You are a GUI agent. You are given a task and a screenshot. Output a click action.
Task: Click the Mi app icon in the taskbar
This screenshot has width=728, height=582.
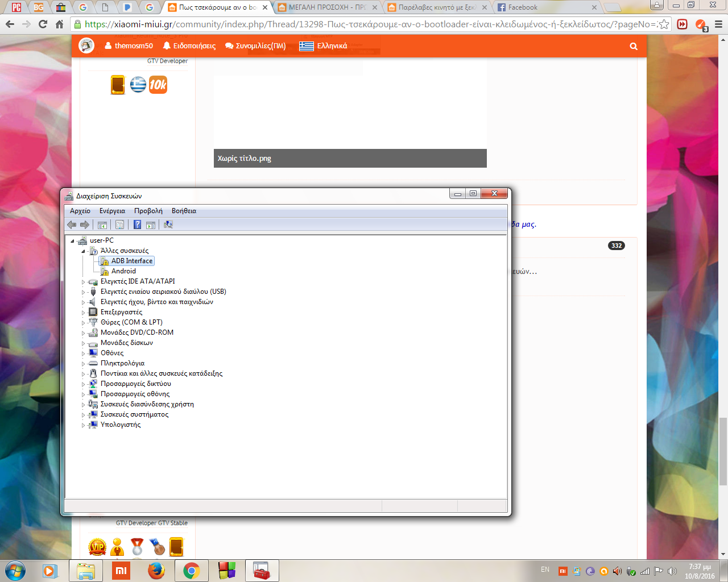pyautogui.click(x=121, y=570)
